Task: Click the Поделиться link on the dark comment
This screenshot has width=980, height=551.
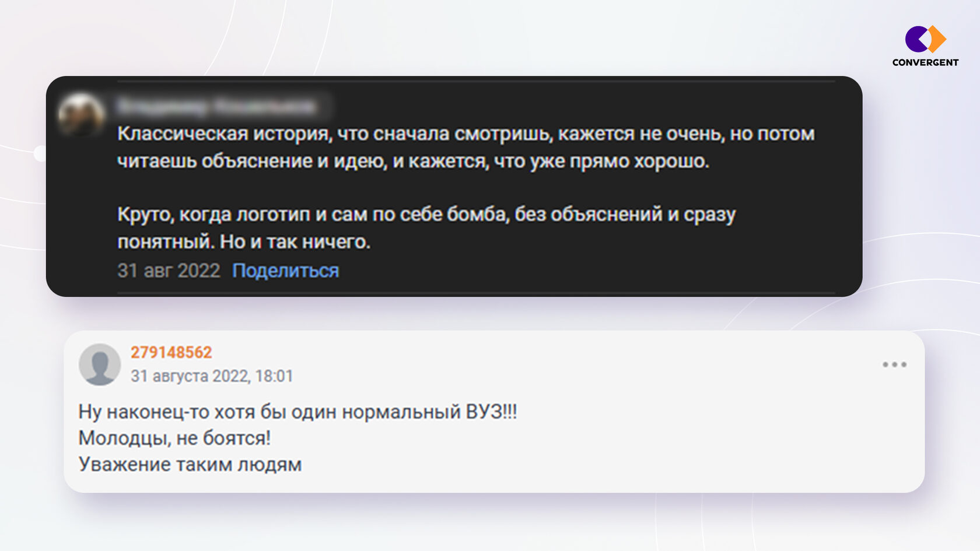Action: point(285,270)
